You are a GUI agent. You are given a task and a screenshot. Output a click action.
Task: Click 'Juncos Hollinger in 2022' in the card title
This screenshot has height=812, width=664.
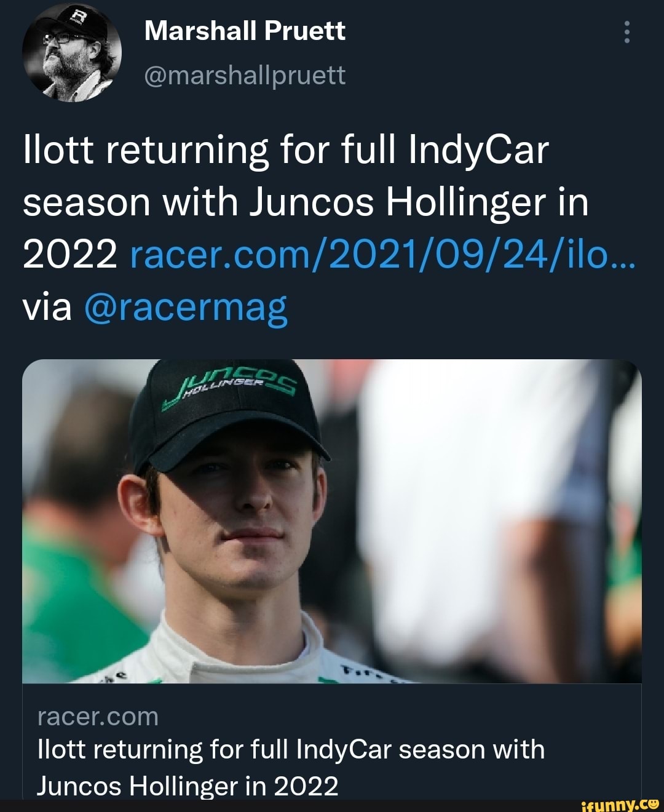188,785
